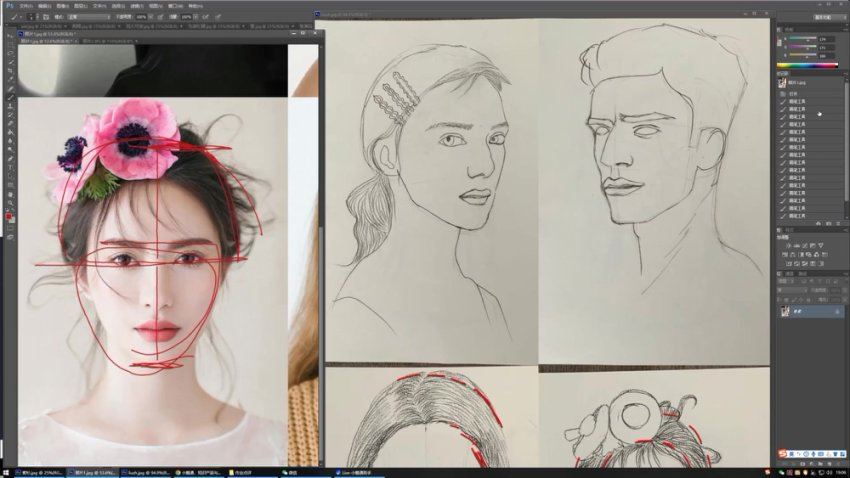Open the 窗口 menu

tap(175, 6)
